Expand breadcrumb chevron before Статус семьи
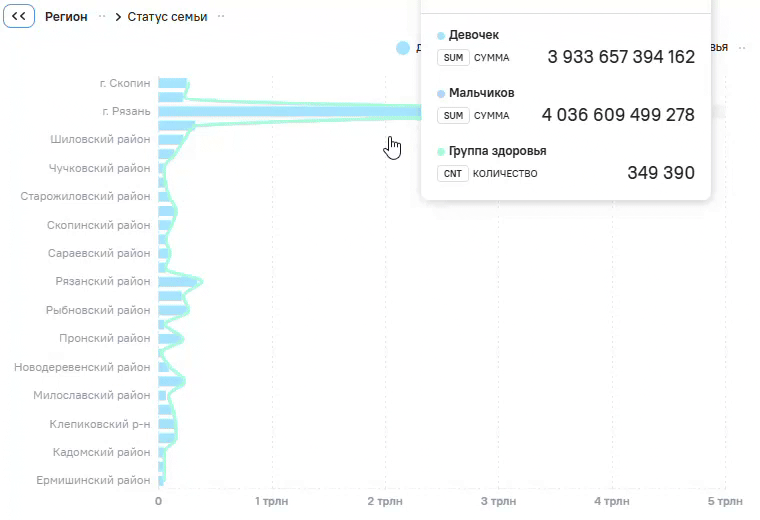Viewport: 760px width, 520px height. pyautogui.click(x=118, y=17)
